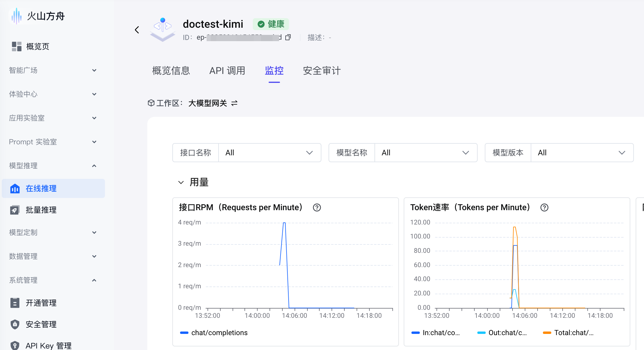Go to 在线推理 page

pyautogui.click(x=53, y=188)
